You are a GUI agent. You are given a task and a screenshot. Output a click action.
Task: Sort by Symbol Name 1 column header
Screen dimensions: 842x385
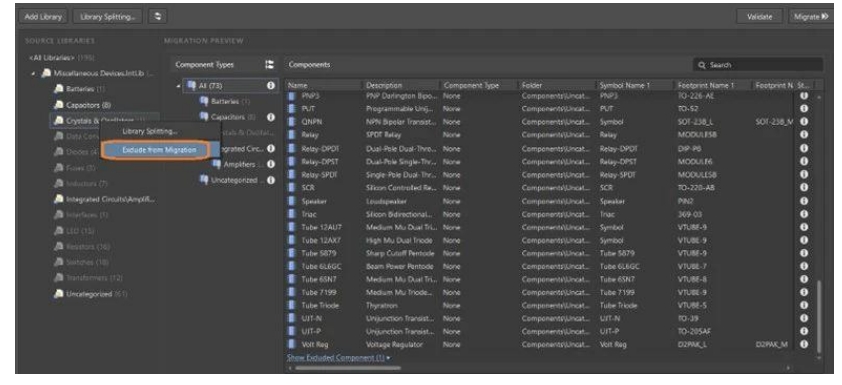(x=635, y=85)
